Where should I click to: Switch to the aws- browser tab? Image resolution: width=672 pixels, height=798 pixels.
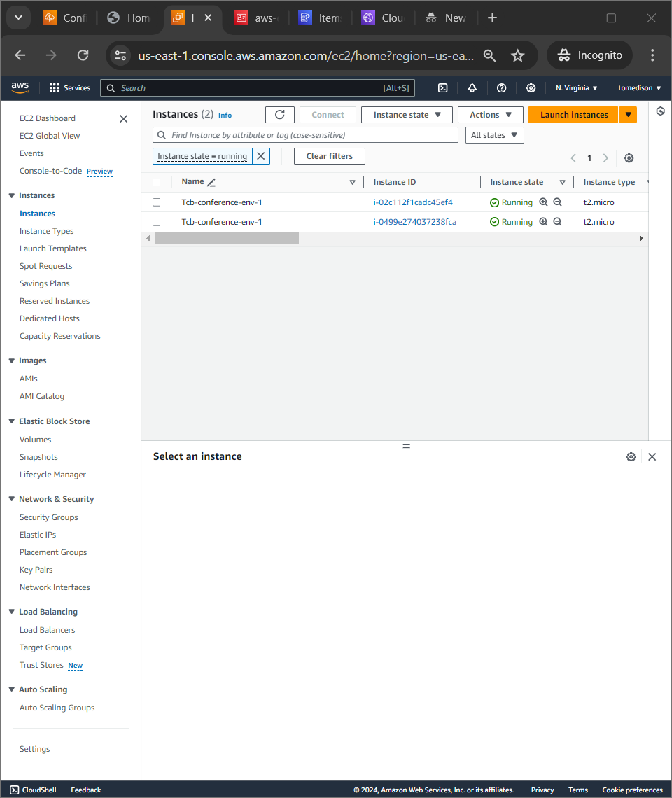click(257, 17)
